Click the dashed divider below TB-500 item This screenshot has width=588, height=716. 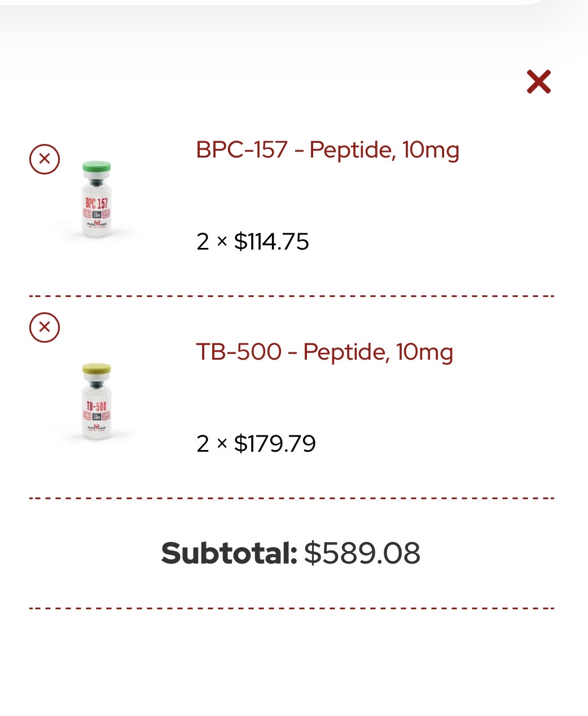[x=292, y=499]
